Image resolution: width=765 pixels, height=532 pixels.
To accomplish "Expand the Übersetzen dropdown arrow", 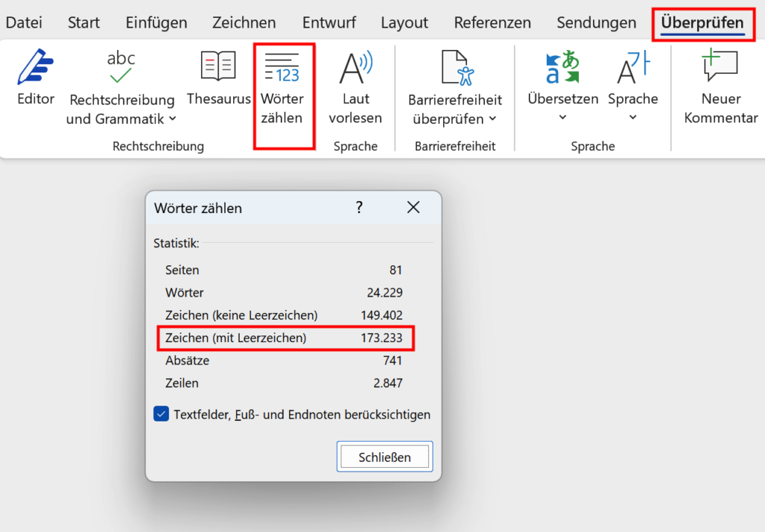I will tap(563, 117).
